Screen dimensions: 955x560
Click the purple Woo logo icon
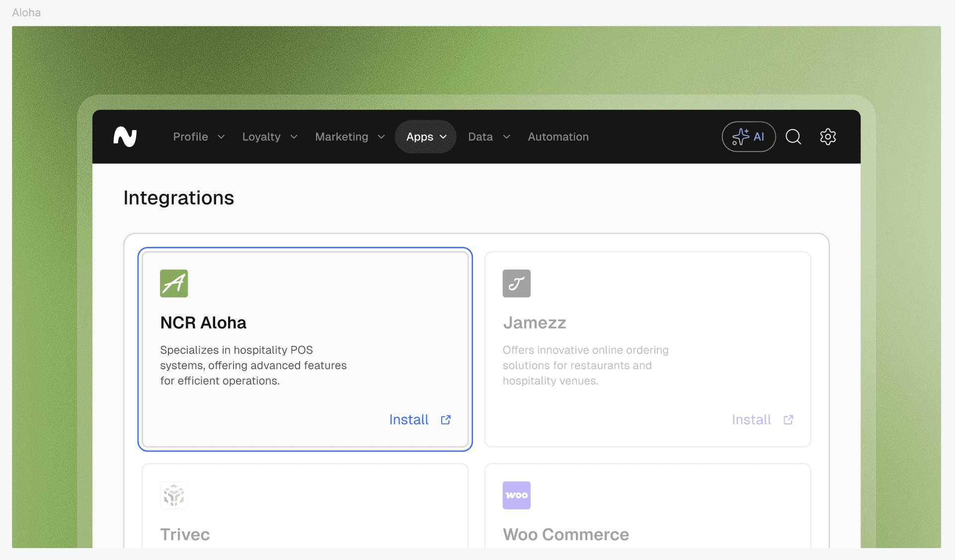coord(516,495)
